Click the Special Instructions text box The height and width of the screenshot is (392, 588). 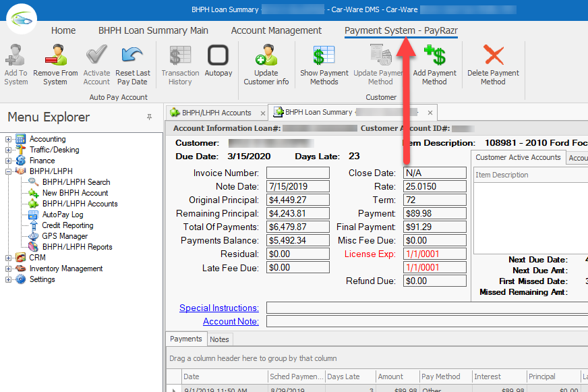(x=427, y=308)
